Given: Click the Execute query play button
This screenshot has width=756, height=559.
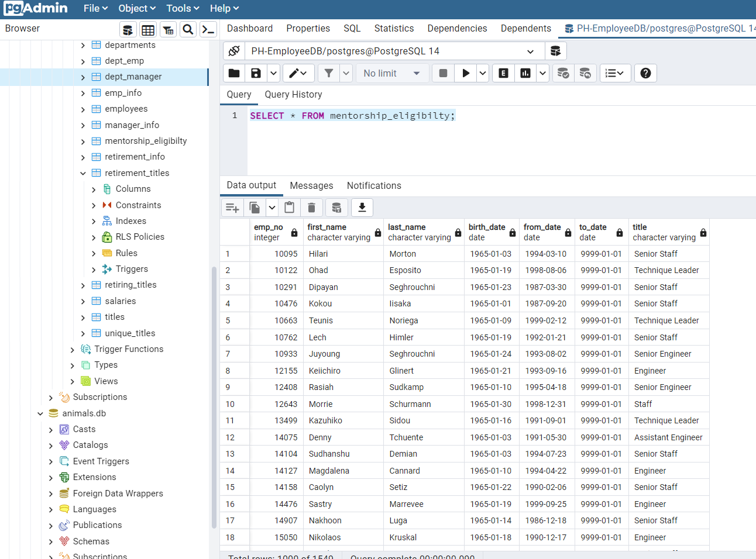Looking at the screenshot, I should click(466, 73).
